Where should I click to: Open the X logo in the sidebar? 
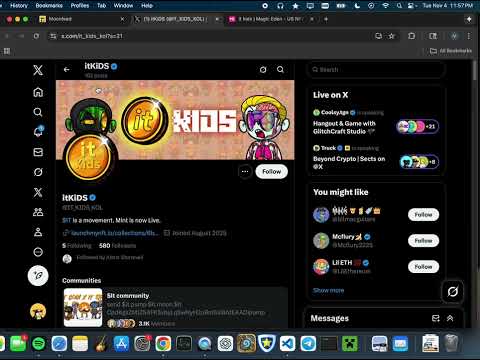coord(38,70)
